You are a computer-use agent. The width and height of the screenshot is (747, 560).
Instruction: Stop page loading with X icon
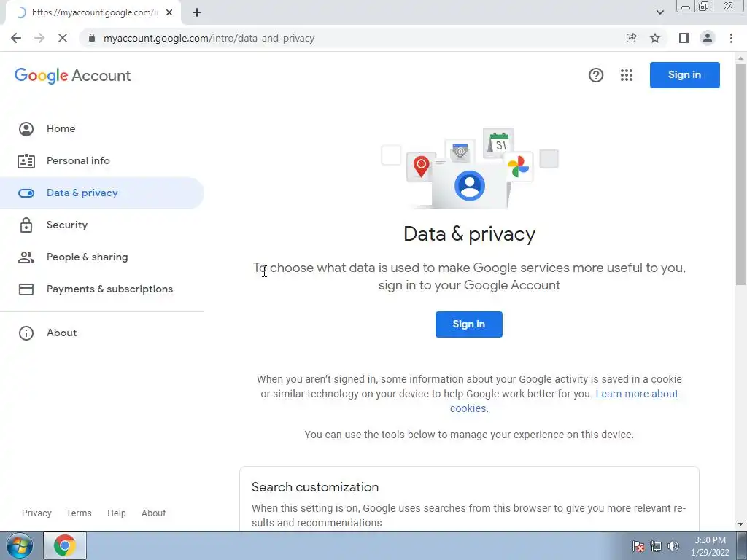[x=63, y=38]
